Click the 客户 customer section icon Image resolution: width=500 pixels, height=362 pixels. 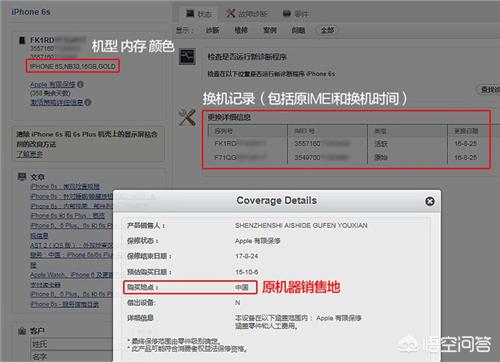point(22,331)
